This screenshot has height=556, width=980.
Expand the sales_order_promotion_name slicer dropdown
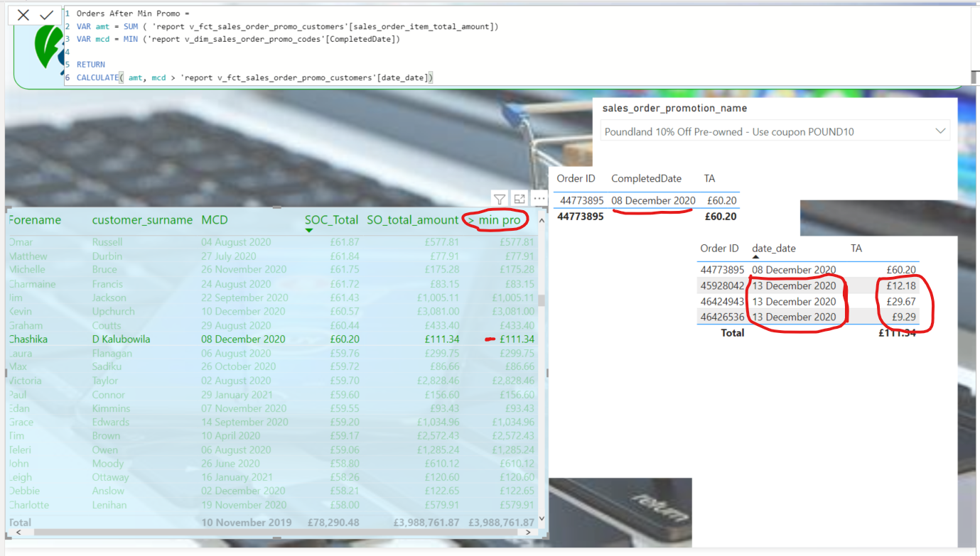941,131
